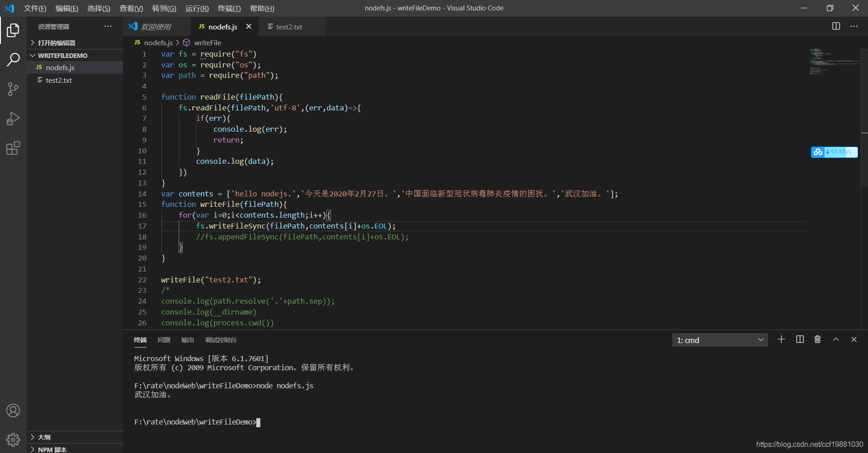Open the Manage settings gear icon
This screenshot has height=453, width=868.
tap(13, 439)
